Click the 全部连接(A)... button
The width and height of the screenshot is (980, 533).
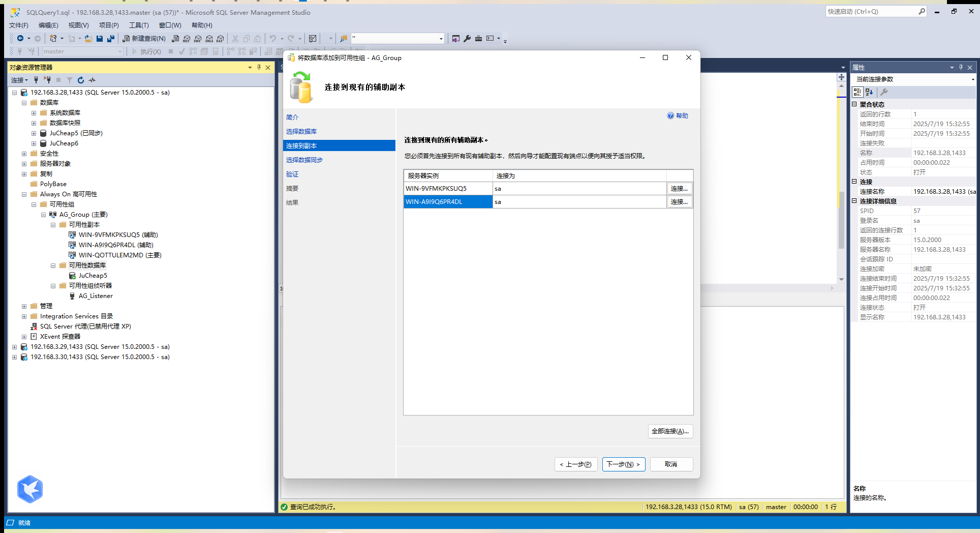click(x=670, y=431)
